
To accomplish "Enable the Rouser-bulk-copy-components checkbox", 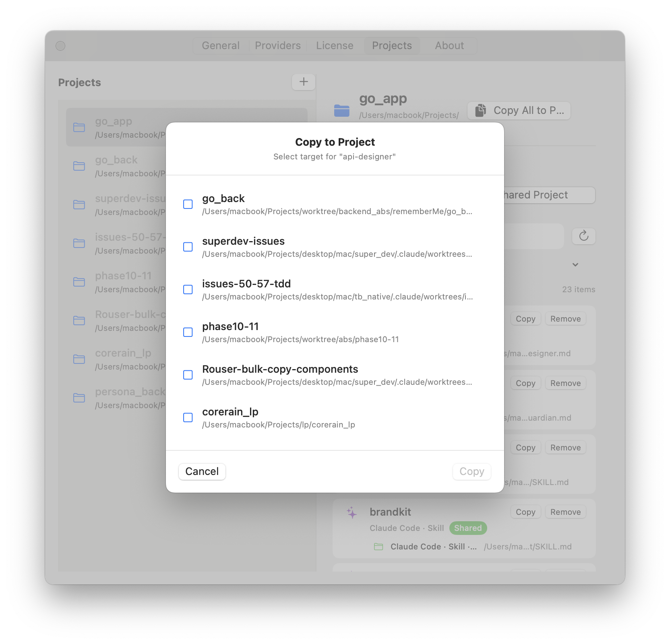I will (x=188, y=375).
